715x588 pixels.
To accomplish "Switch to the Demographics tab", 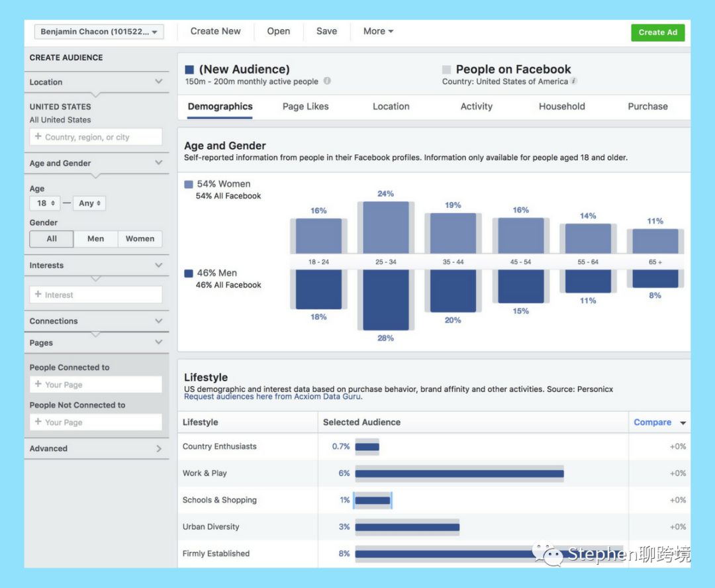I will 220,107.
